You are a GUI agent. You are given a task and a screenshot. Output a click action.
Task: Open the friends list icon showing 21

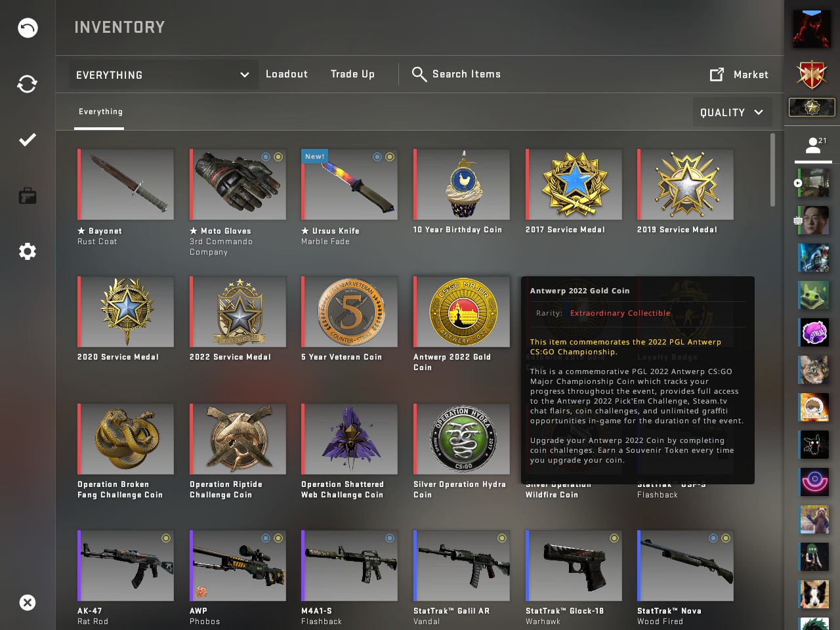[x=813, y=145]
